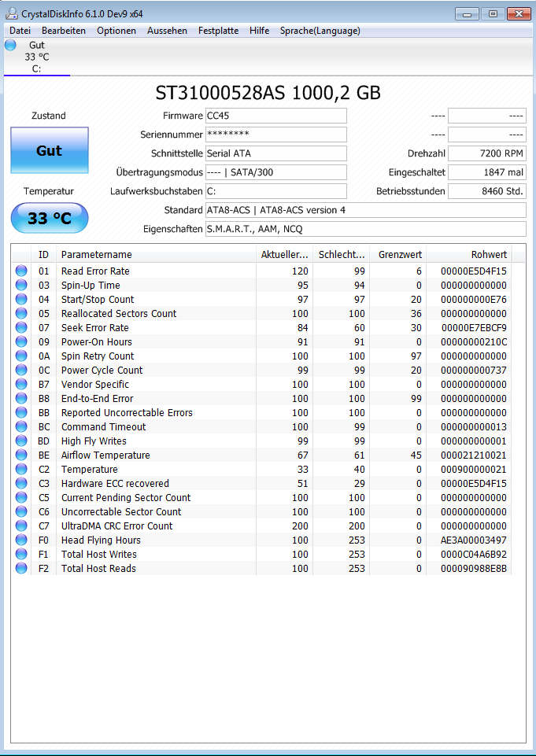Click the CrystalDiskInfo title bar app icon
This screenshot has height=756, width=536.
pyautogui.click(x=11, y=13)
